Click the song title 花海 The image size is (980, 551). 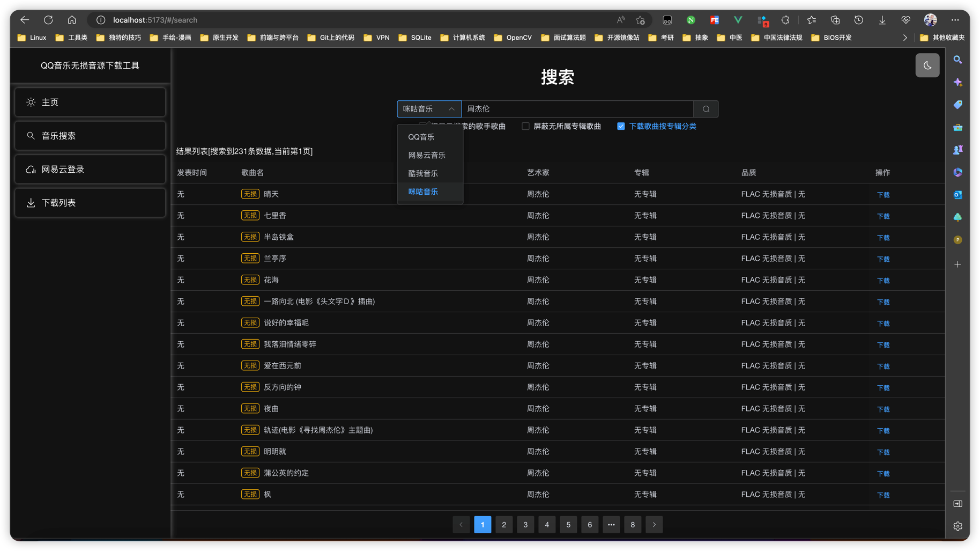point(271,280)
